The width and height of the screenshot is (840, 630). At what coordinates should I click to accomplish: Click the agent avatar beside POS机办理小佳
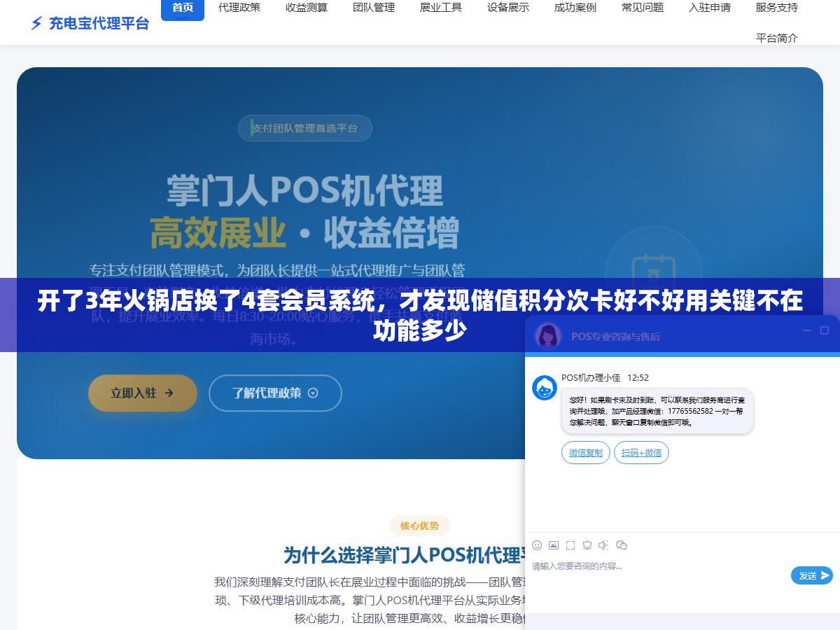coord(545,387)
